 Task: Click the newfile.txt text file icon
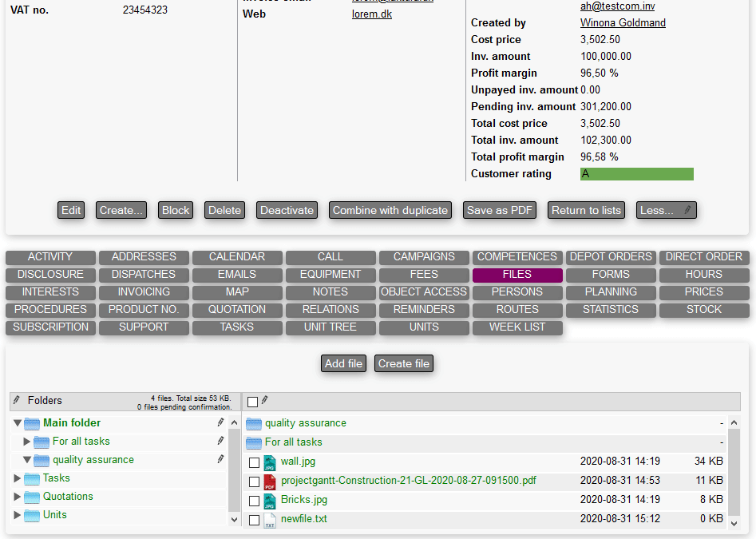coord(270,520)
